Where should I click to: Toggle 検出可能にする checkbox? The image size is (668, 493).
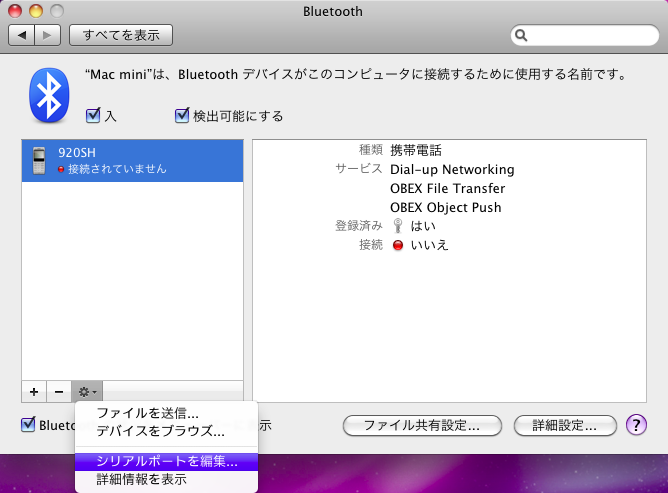coord(182,115)
